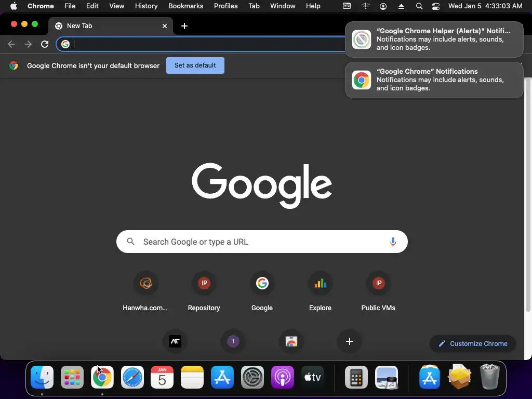
Task: Click the eject icon in menu bar
Action: coord(401,6)
